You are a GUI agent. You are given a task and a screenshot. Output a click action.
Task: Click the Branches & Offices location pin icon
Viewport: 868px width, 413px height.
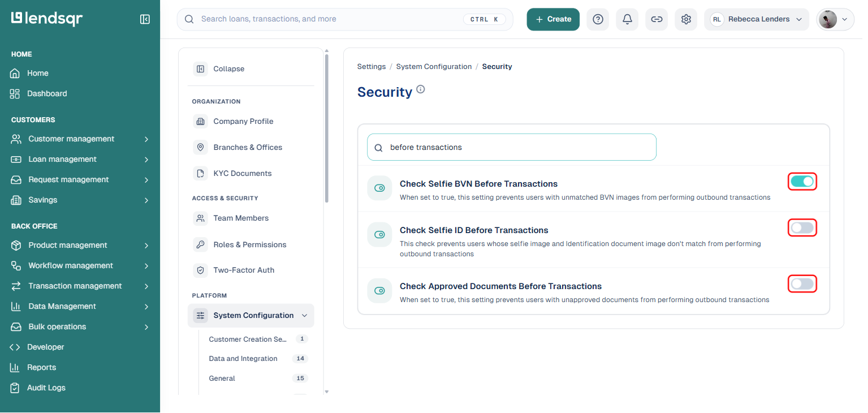coord(200,147)
